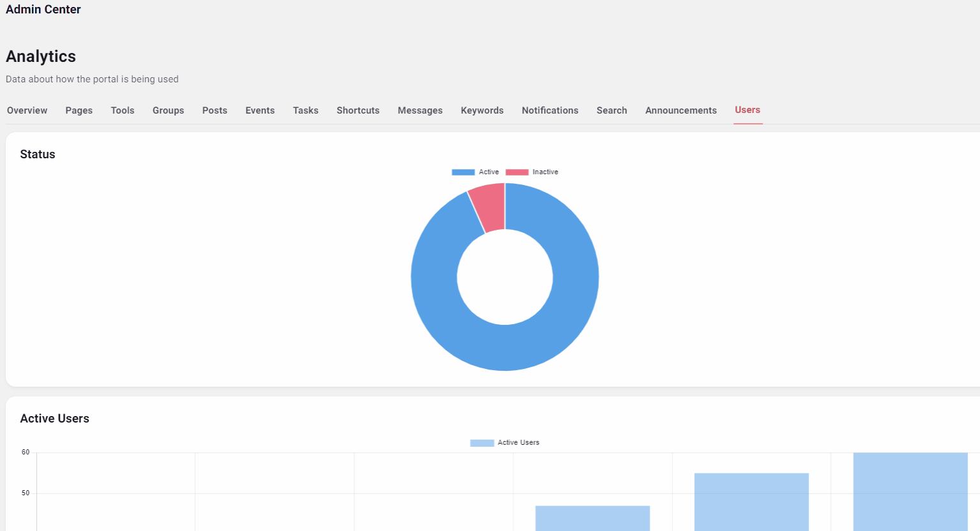The height and width of the screenshot is (531, 980).
Task: Switch to the Tasks tab
Action: click(x=305, y=110)
